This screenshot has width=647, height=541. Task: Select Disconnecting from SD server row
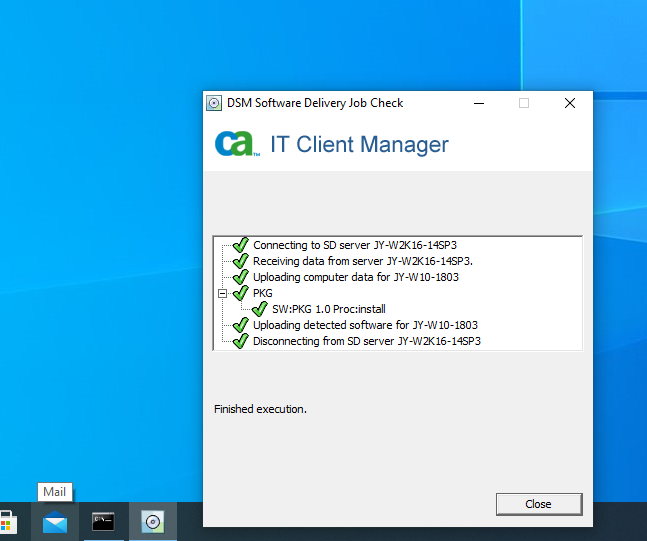point(367,341)
